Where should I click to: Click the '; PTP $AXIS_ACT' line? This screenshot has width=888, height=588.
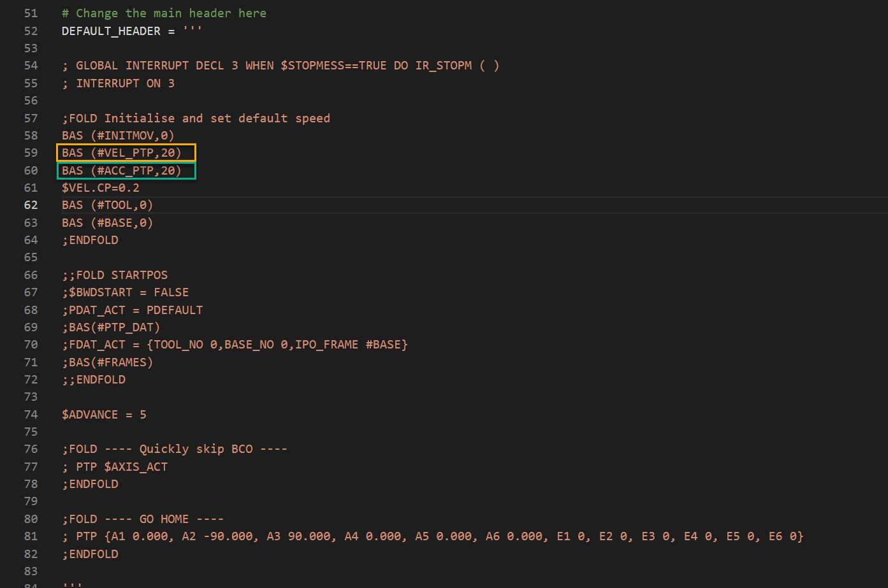[x=115, y=467]
